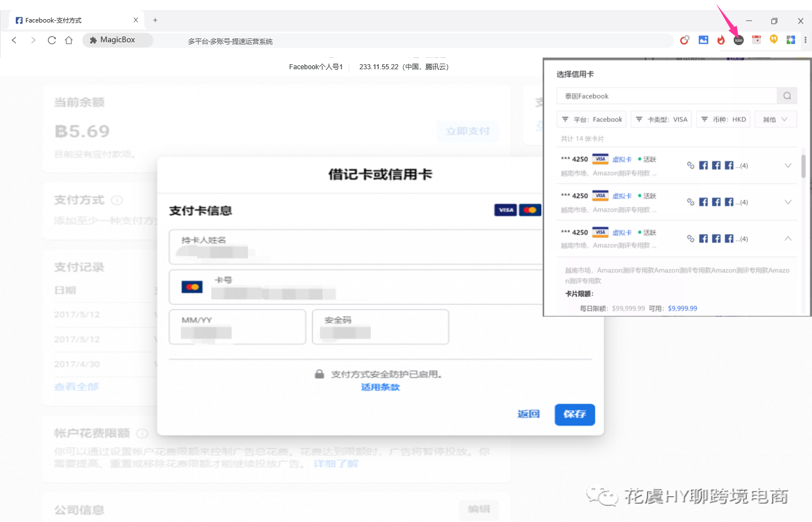Click the info icon next to 帐户花费限额
Viewport: 812px width, 522px height.
(143, 434)
